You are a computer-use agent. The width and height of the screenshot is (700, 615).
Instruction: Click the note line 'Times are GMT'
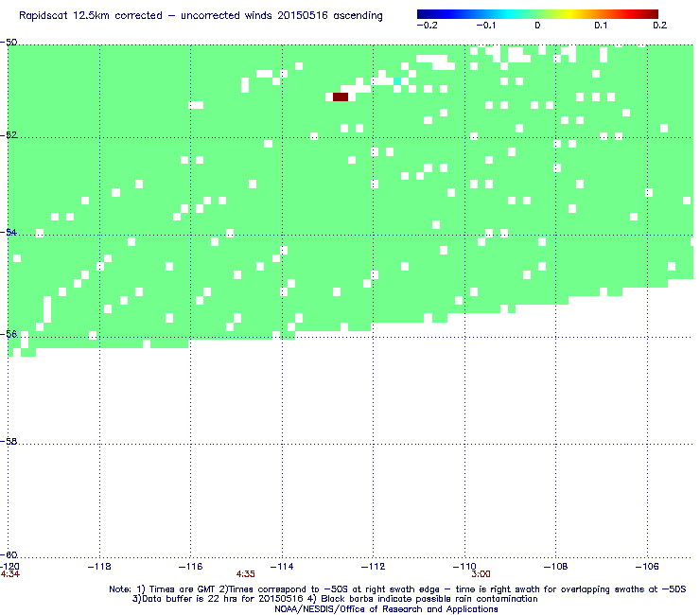coord(183,589)
